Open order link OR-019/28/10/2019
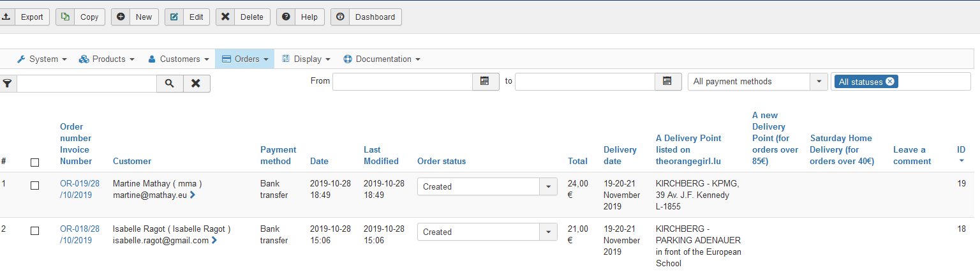 [79, 189]
